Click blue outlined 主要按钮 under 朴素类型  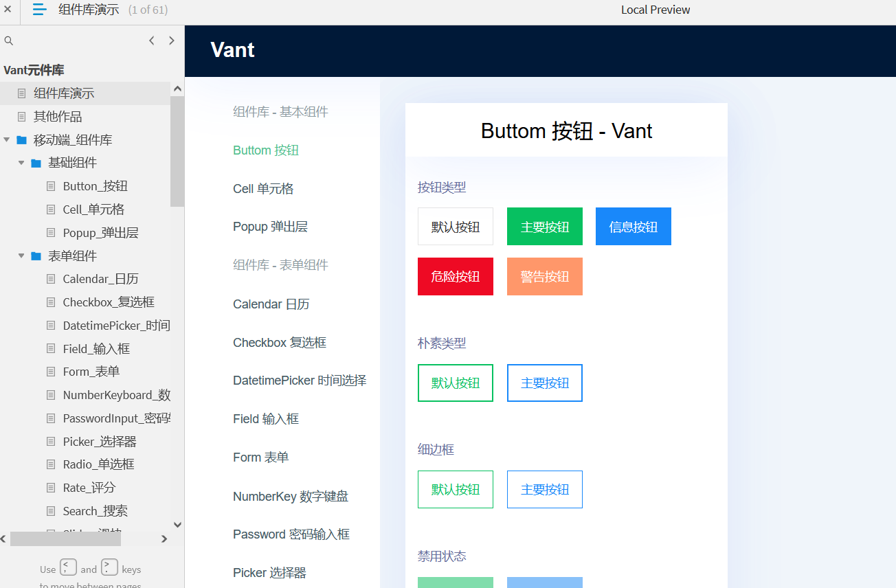tap(545, 383)
